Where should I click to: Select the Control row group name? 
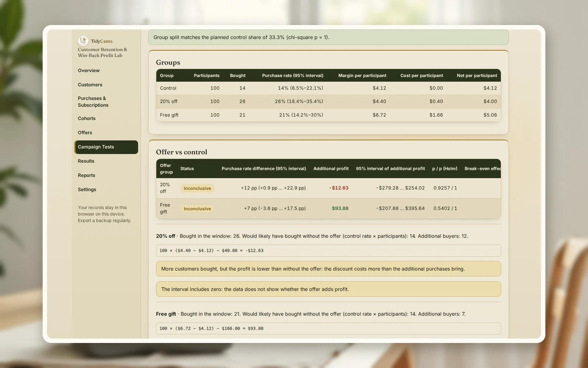coord(168,88)
